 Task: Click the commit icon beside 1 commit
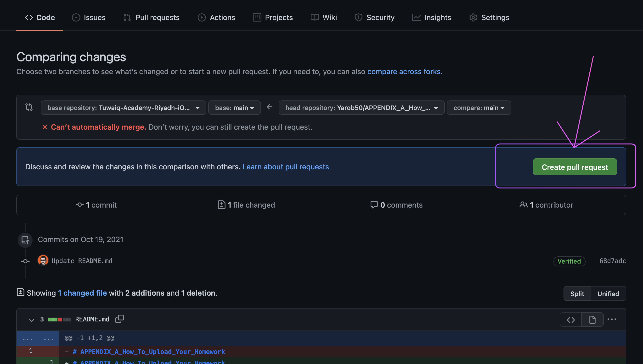click(79, 205)
